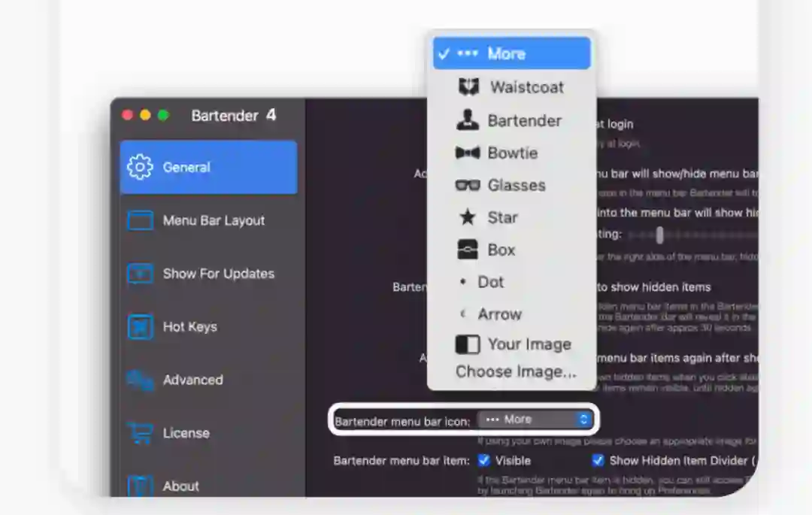The image size is (812, 515).
Task: Minimize the window with yellow button
Action: point(146,115)
